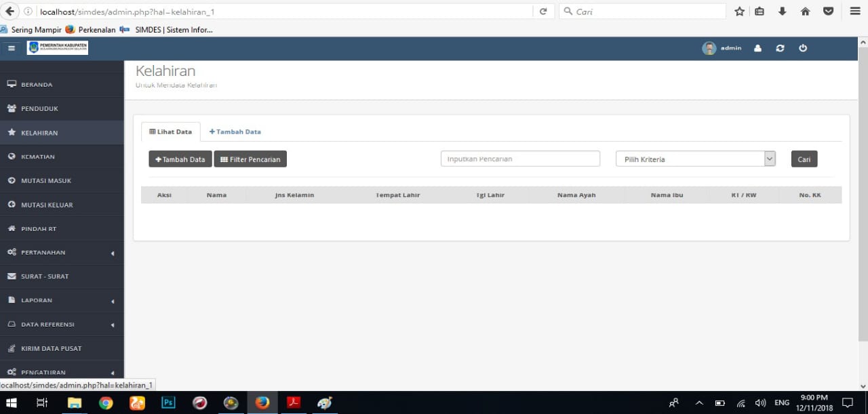Click the Pemerintah Kabupaten logo

tap(58, 47)
